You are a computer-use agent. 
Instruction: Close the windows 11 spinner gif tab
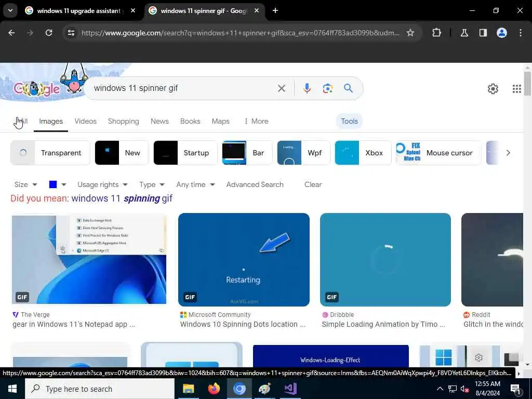pos(257,11)
